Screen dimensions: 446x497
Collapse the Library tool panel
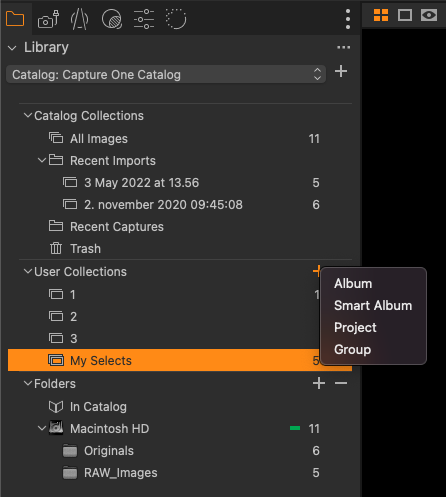click(12, 48)
